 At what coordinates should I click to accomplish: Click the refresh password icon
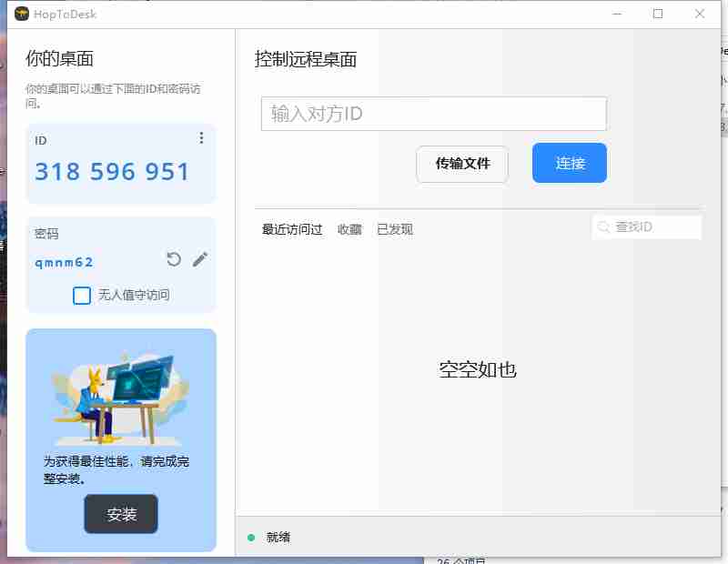(174, 260)
